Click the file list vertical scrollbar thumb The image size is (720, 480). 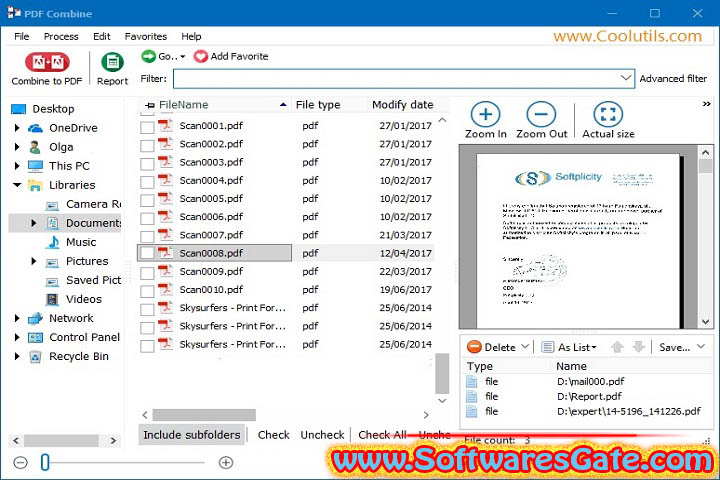coord(442,373)
